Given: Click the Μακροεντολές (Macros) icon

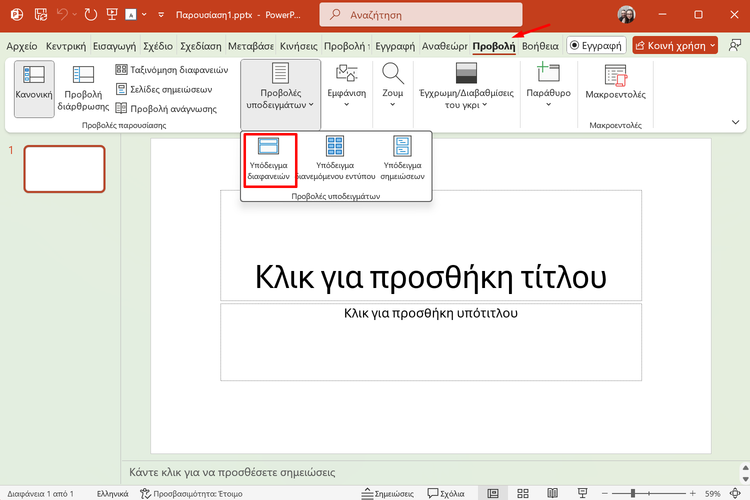Looking at the screenshot, I should point(617,82).
